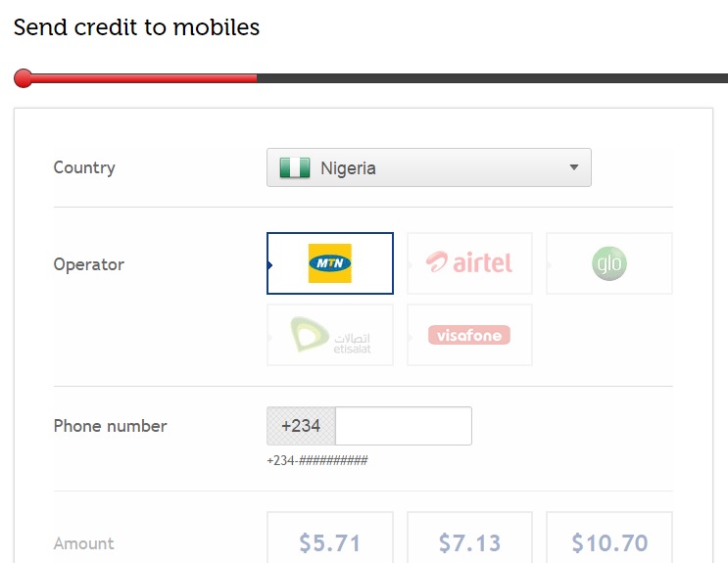
Task: Click the dark portion of progress bar
Action: (492, 78)
